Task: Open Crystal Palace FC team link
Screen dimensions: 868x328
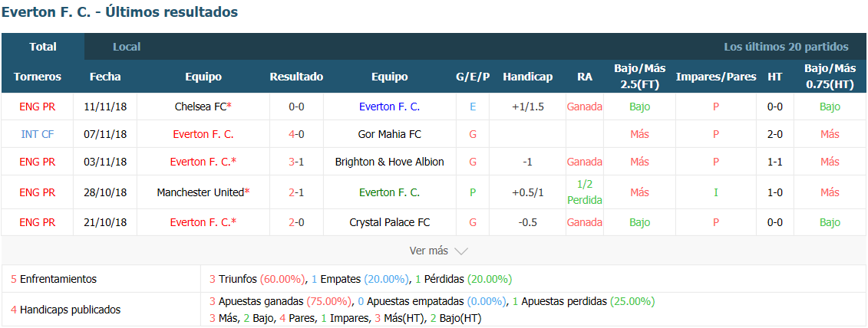Action: point(390,222)
